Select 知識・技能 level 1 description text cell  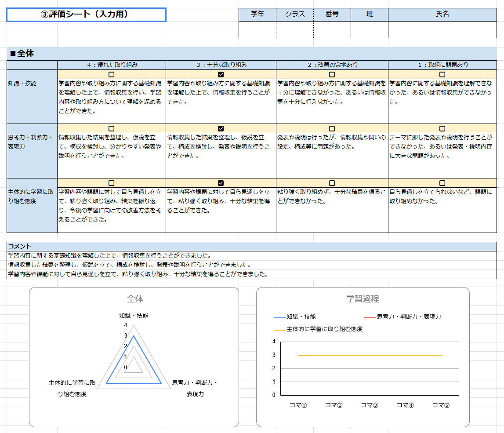tap(442, 101)
